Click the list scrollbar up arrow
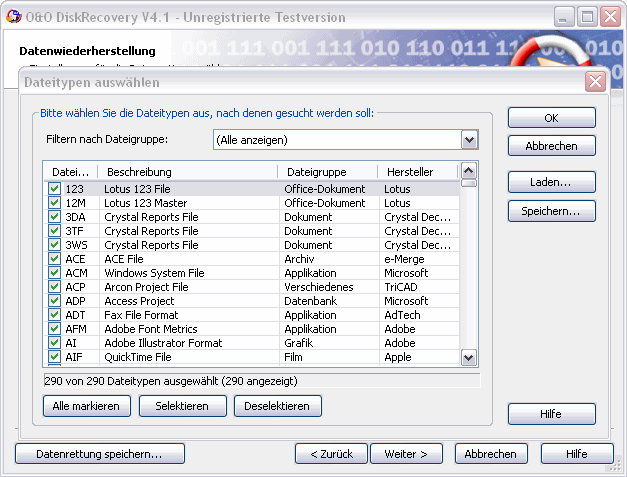The width and height of the screenshot is (627, 477). pyautogui.click(x=469, y=171)
